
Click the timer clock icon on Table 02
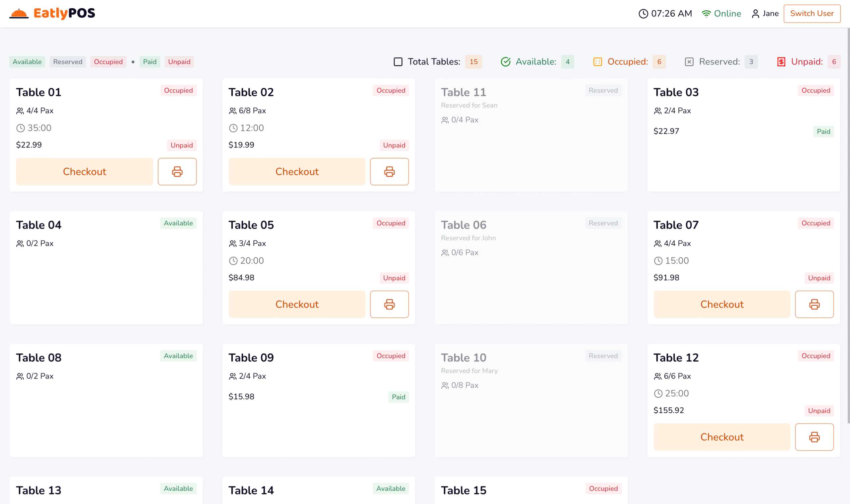coord(233,128)
